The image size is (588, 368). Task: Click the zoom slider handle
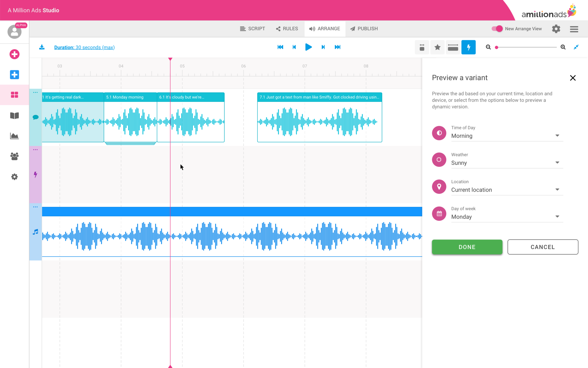coord(496,47)
